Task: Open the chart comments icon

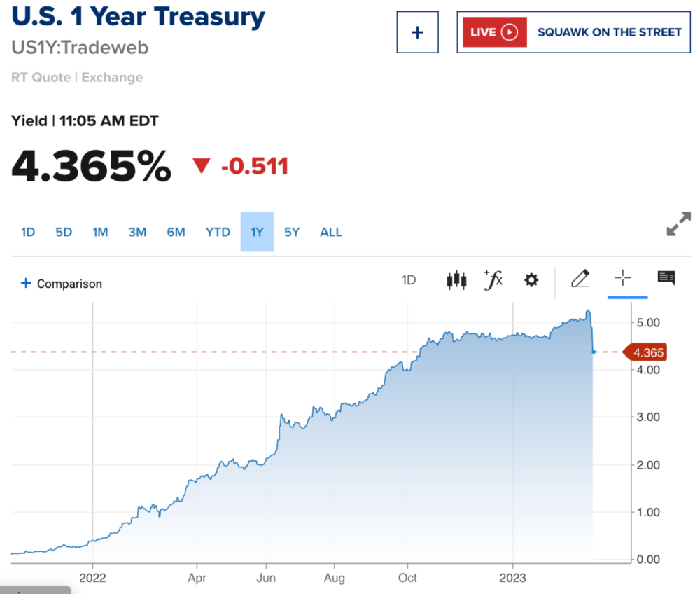Action: point(666,279)
